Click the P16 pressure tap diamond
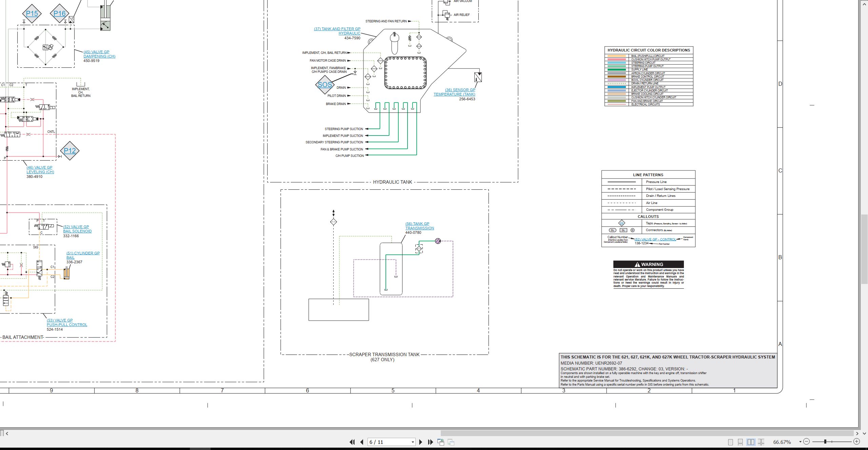The width and height of the screenshot is (868, 450). pyautogui.click(x=60, y=14)
